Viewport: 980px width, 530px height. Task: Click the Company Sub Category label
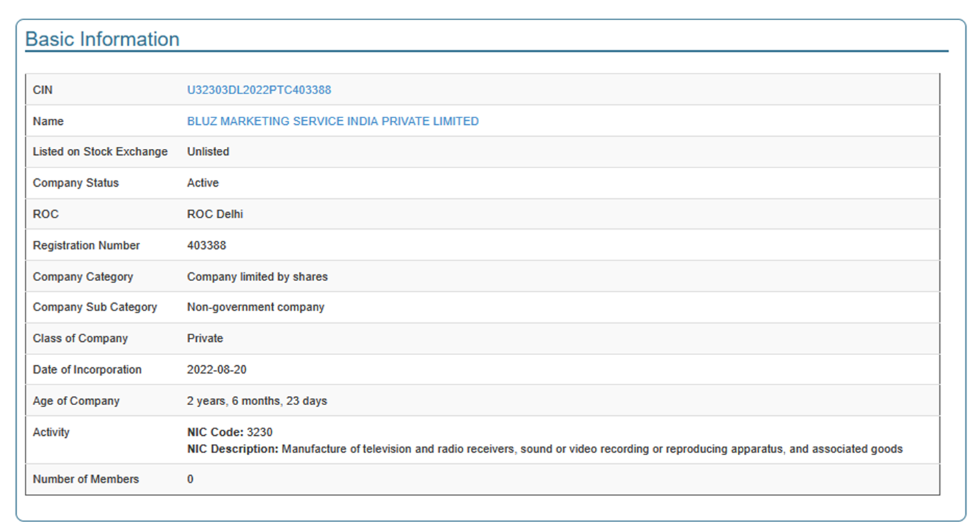point(95,307)
